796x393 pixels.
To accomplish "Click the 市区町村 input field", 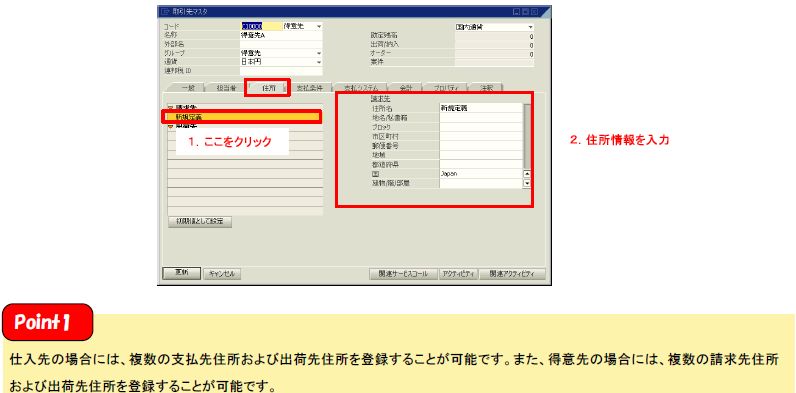I will click(481, 137).
